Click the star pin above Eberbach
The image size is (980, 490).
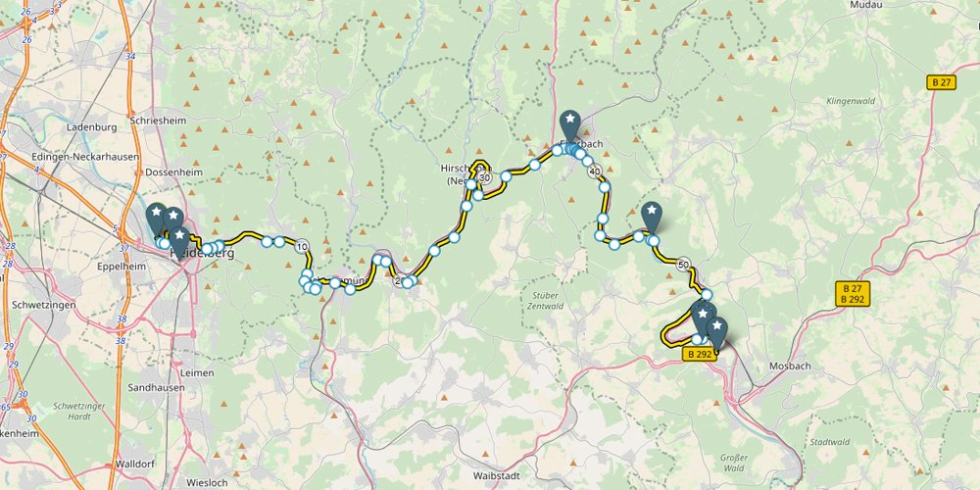click(569, 125)
